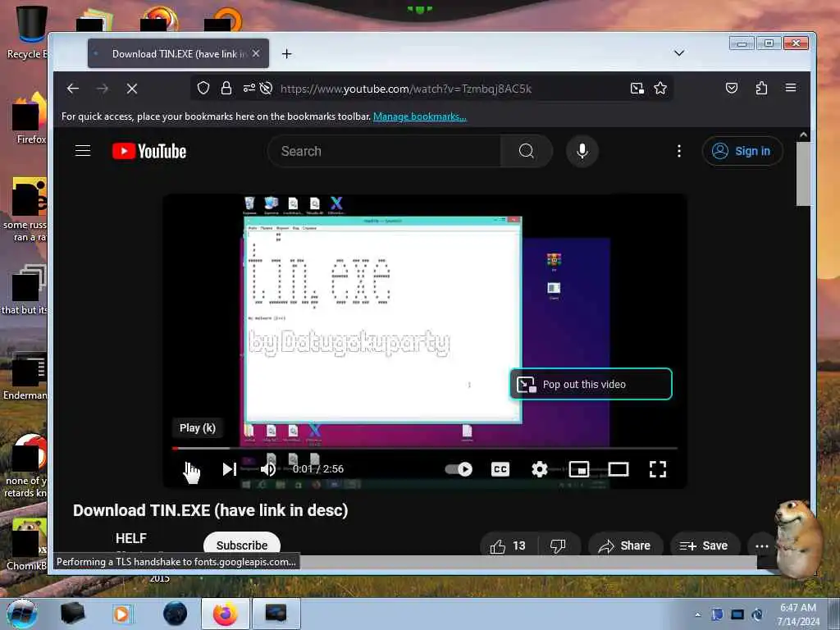Image resolution: width=840 pixels, height=630 pixels.
Task: Subscribe to the HELF channel
Action: [242, 545]
